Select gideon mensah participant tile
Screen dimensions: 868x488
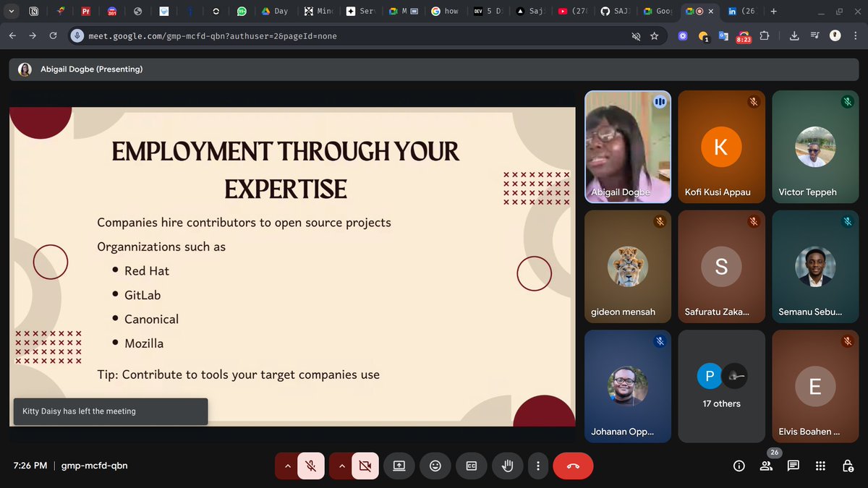[x=628, y=266]
